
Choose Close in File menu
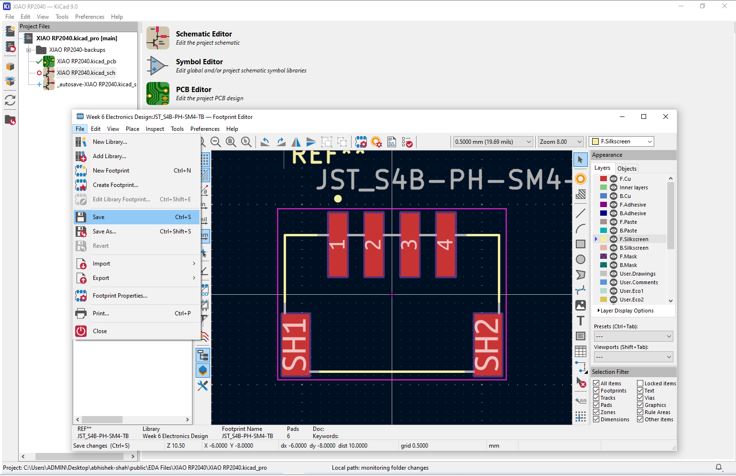[x=137, y=331]
